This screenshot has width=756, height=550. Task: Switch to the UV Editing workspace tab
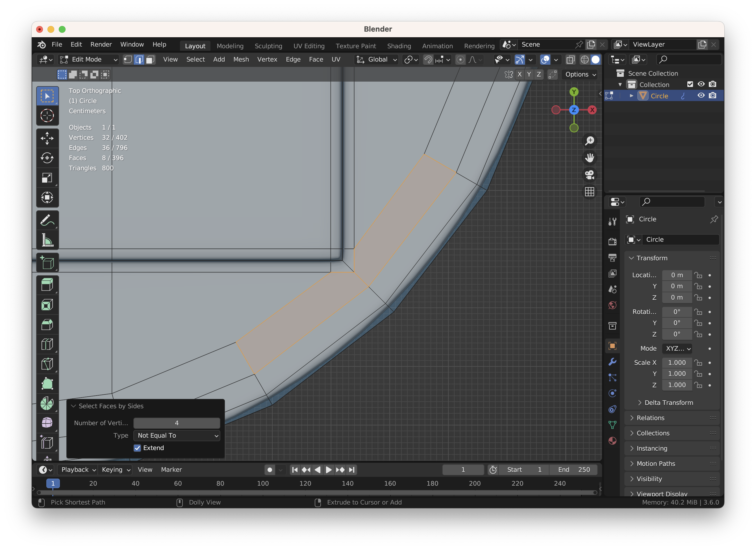click(309, 46)
